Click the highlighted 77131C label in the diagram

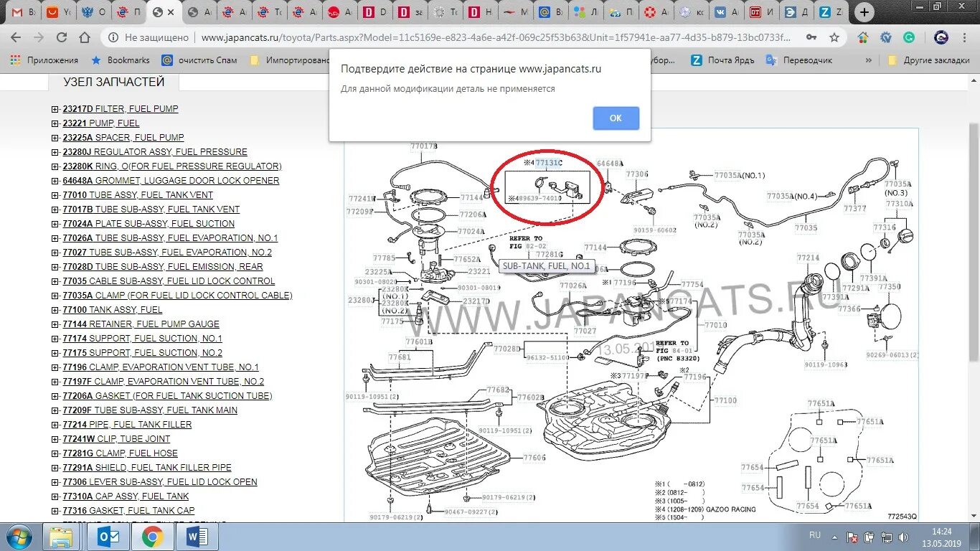click(549, 163)
